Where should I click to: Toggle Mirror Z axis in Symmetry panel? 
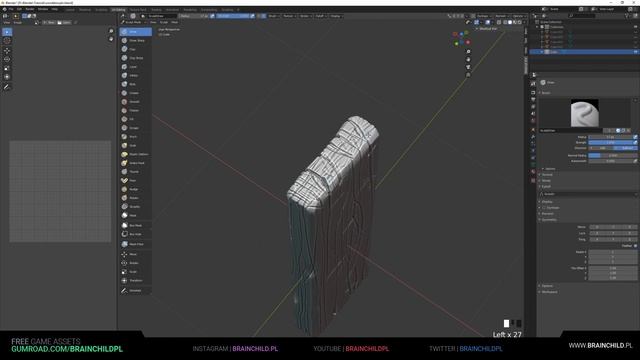tap(629, 227)
